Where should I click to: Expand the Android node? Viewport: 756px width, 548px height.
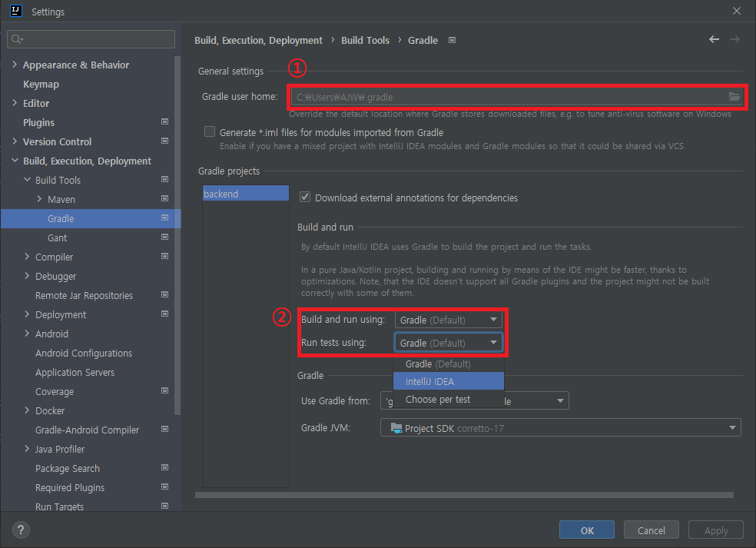(x=27, y=334)
